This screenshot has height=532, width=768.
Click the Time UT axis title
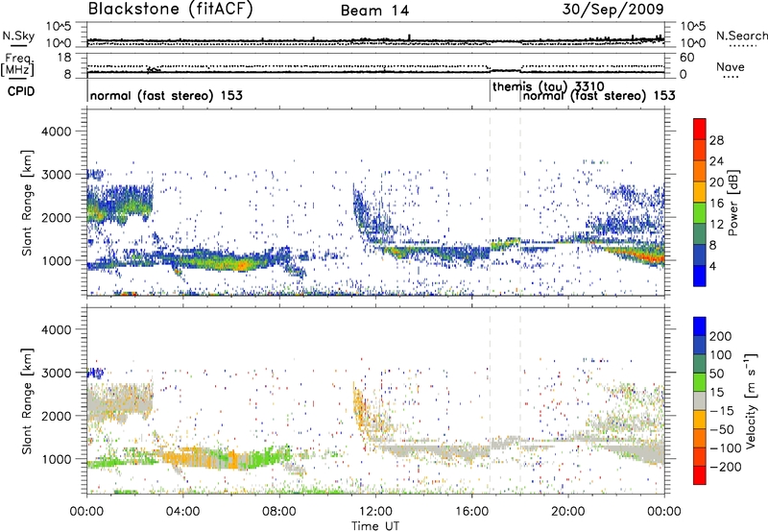[x=375, y=525]
